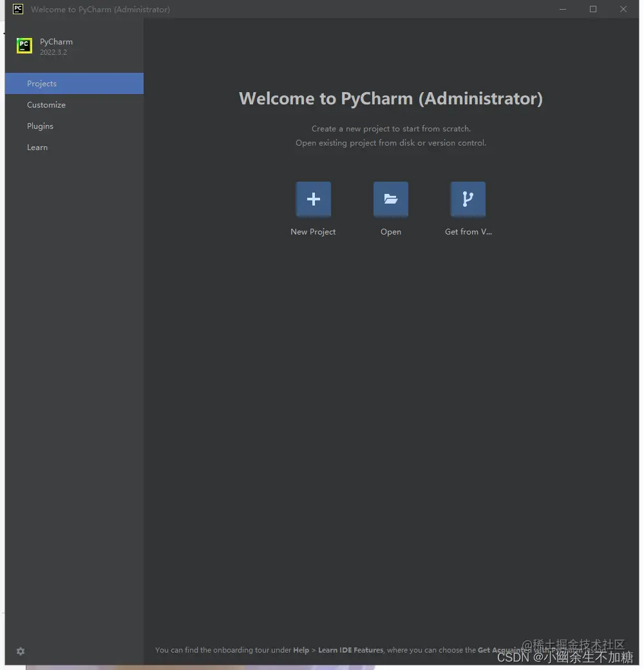Maximize the PyCharm welcome window
644x670 pixels.
point(593,9)
